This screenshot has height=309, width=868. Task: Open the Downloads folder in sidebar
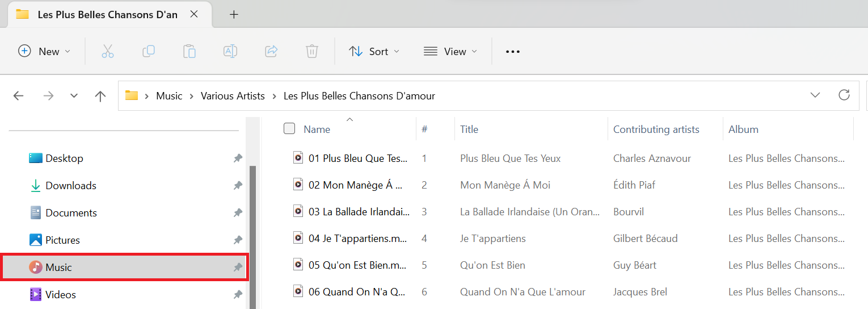point(71,186)
